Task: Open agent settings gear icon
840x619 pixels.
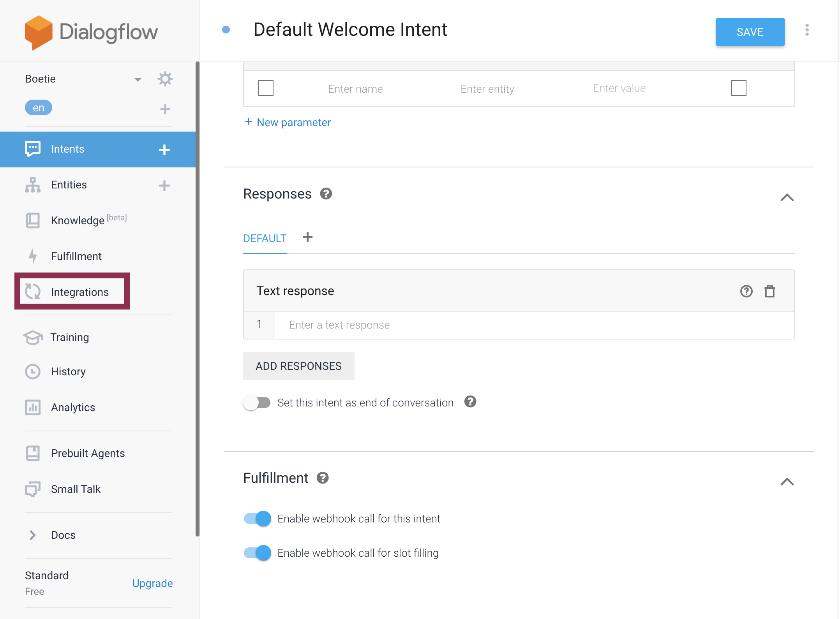Action: 165,79
